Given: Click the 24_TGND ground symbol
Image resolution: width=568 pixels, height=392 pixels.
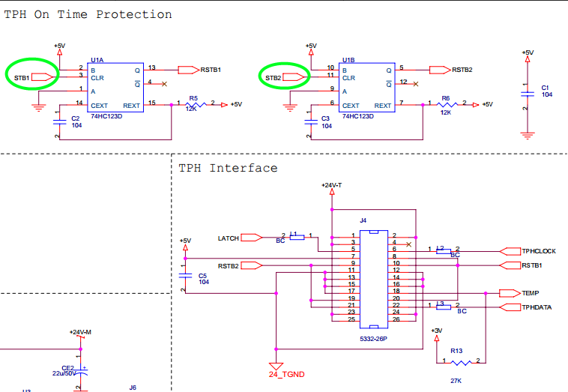Looking at the screenshot, I should click(276, 367).
